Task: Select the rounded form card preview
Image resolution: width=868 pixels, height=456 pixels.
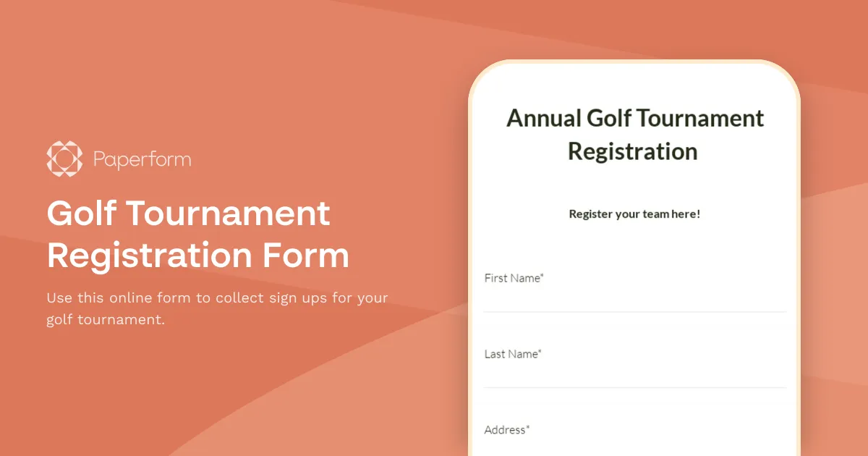Action: 635,253
